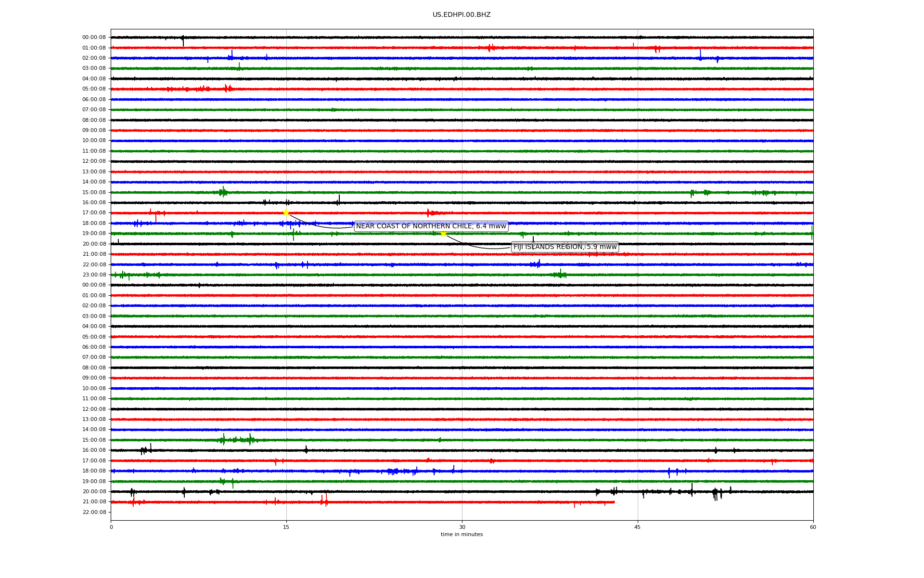The height and width of the screenshot is (578, 924).
Task: Click the lowest 21:00:08 row time label
Action: [94, 502]
